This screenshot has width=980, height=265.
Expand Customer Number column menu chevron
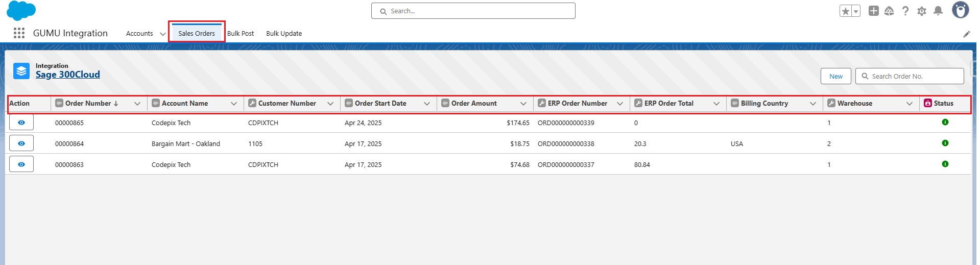coord(330,104)
